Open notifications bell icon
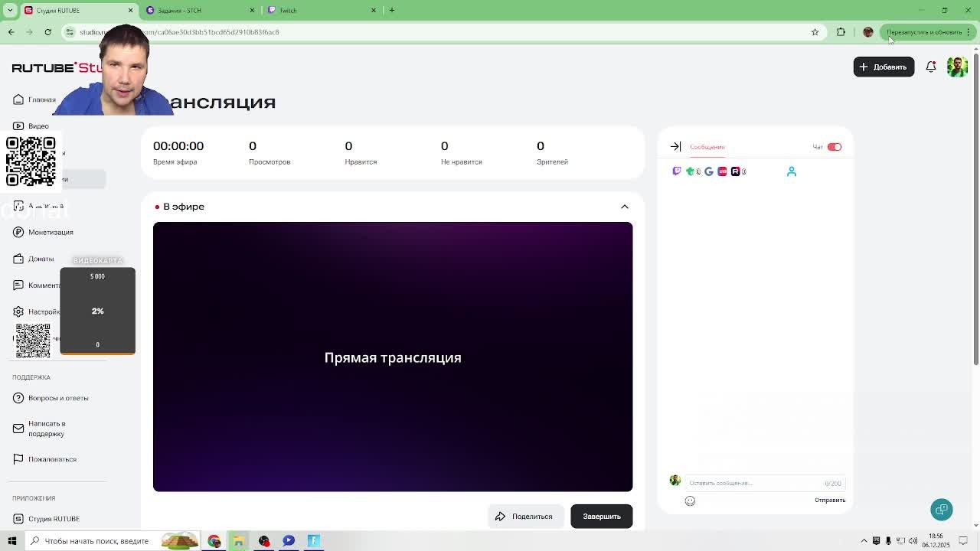 click(x=931, y=67)
